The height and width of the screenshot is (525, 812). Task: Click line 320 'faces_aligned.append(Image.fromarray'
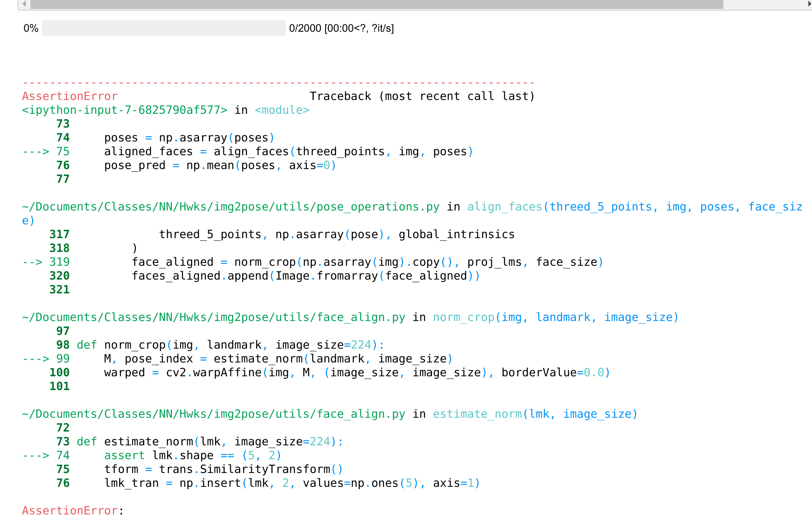306,276
